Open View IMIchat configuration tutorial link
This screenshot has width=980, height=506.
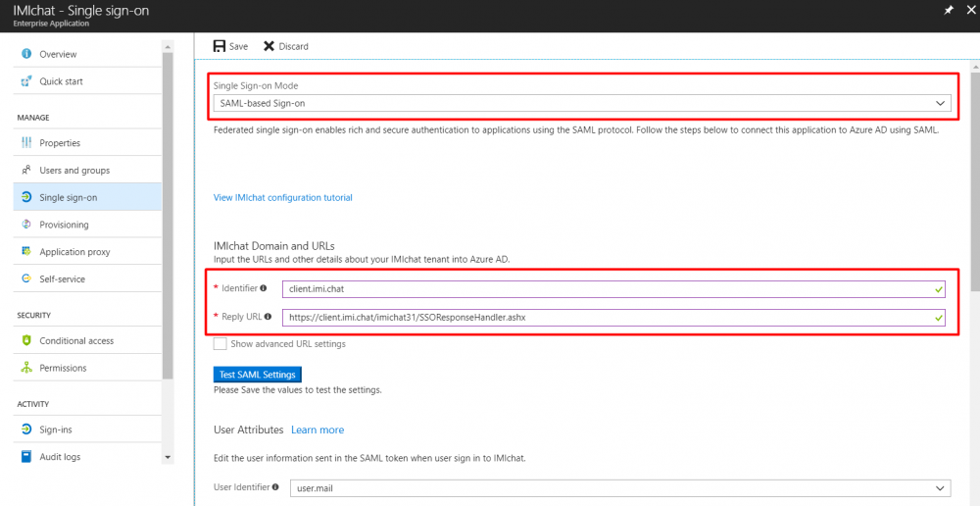pyautogui.click(x=283, y=198)
